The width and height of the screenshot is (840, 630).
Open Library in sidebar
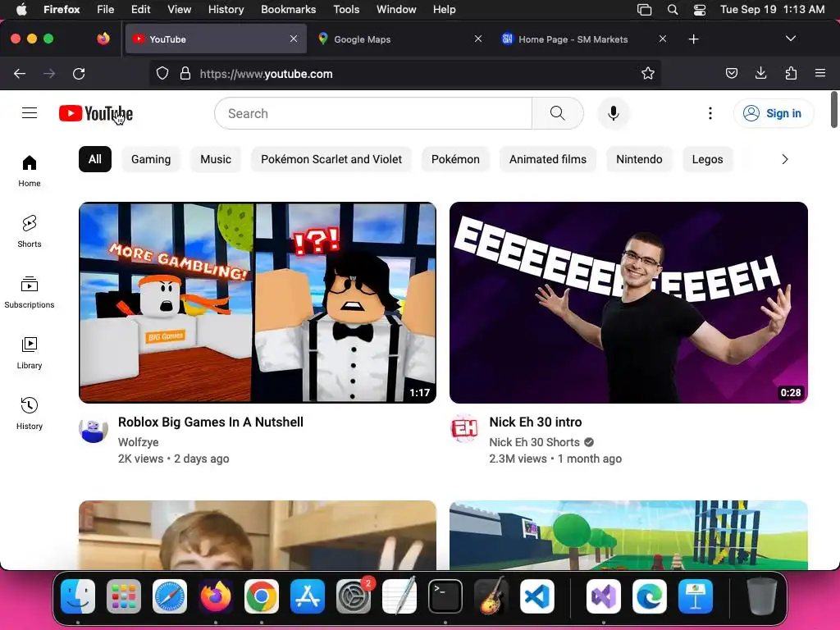[x=30, y=353]
